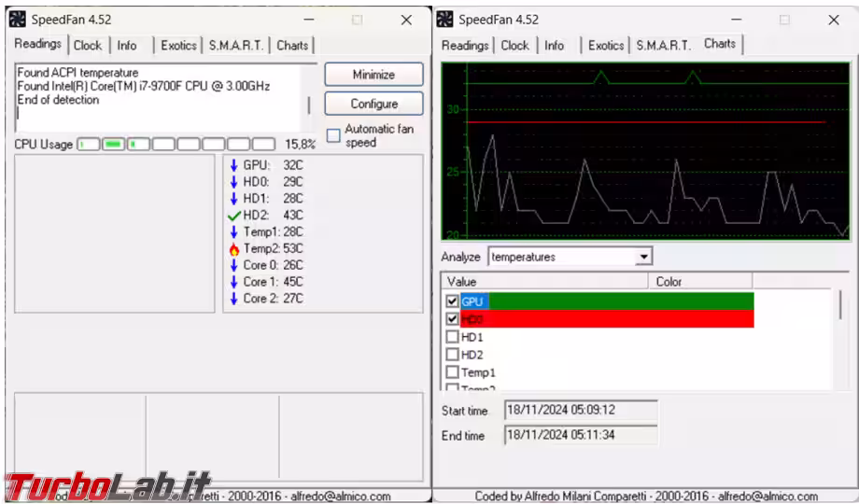Click the down arrow icon beside Core 0
859x504 pixels.
[234, 265]
